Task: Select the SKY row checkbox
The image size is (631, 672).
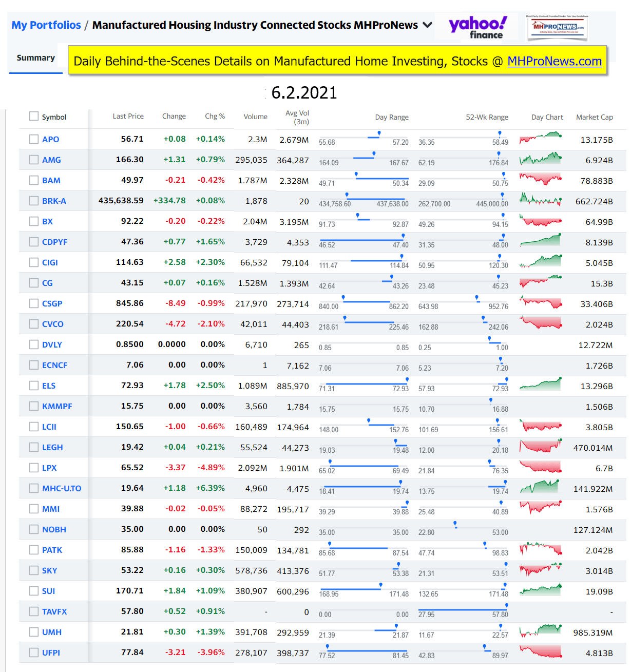Action: pos(34,570)
